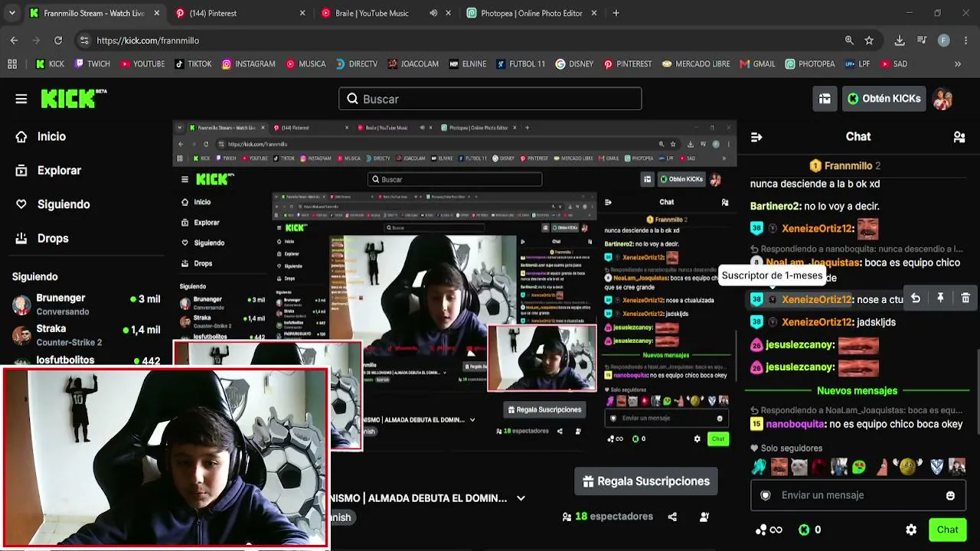Click the nanoboquita username in chat
Viewport: 980px width, 551px height.
(x=795, y=424)
